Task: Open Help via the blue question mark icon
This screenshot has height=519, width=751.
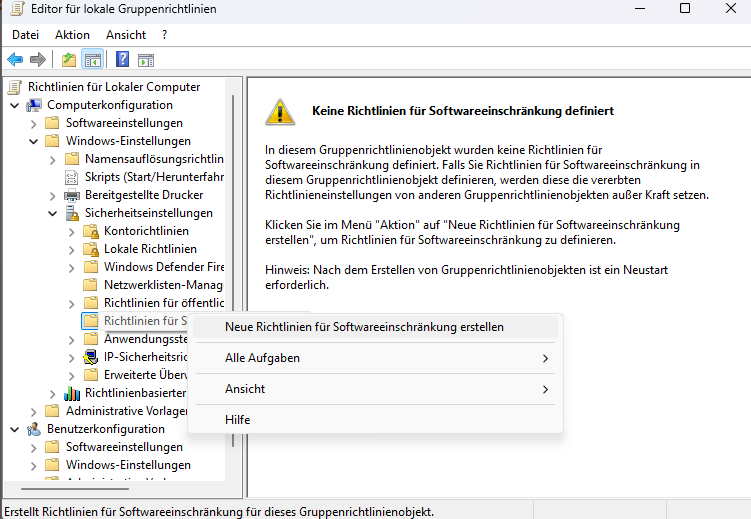Action: [122, 60]
